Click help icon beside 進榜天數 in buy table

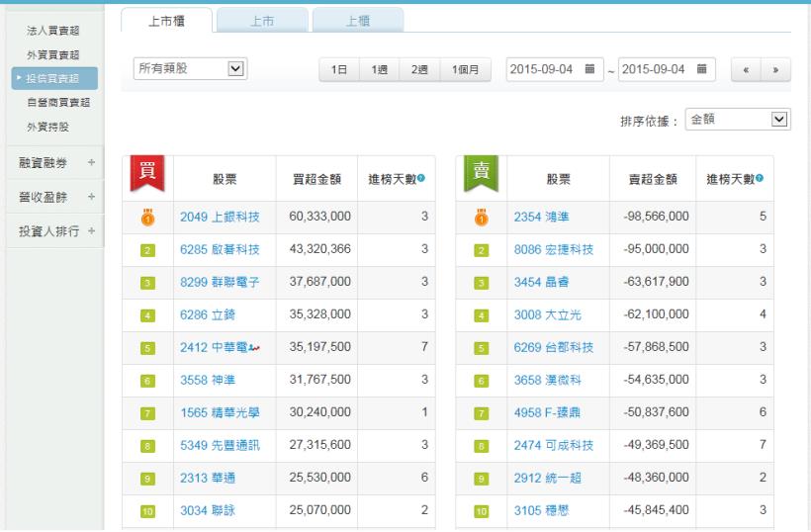(x=421, y=178)
